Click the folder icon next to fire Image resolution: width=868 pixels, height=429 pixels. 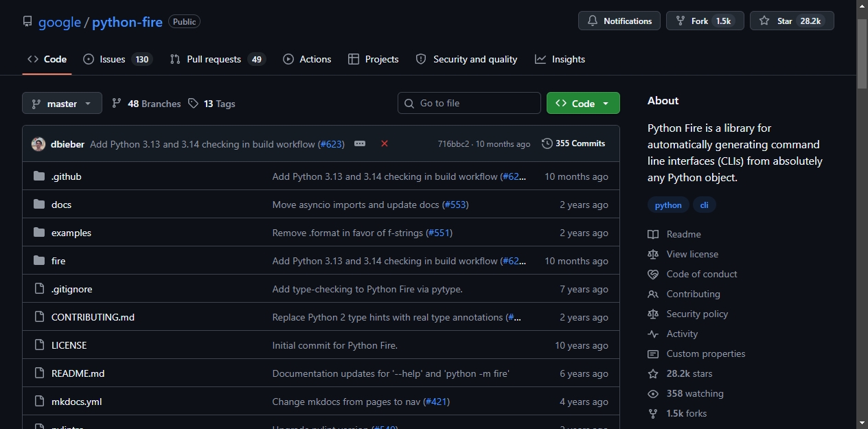pos(39,261)
